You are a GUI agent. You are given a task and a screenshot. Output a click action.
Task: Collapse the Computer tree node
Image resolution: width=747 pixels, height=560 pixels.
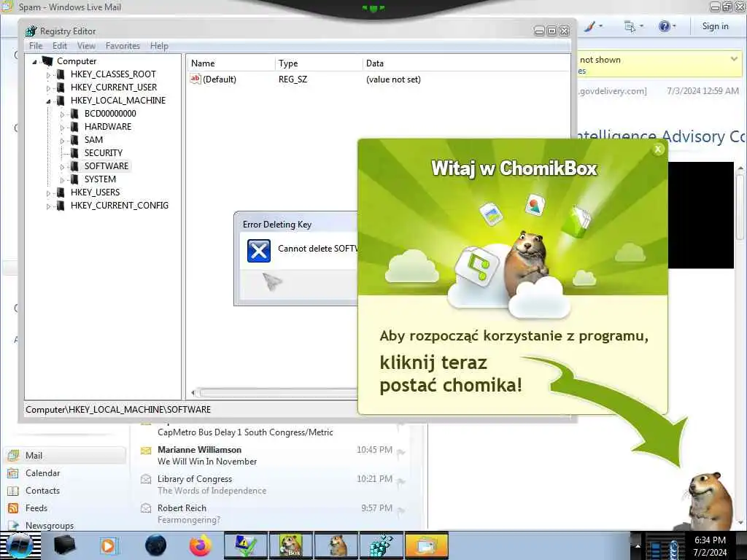(34, 61)
